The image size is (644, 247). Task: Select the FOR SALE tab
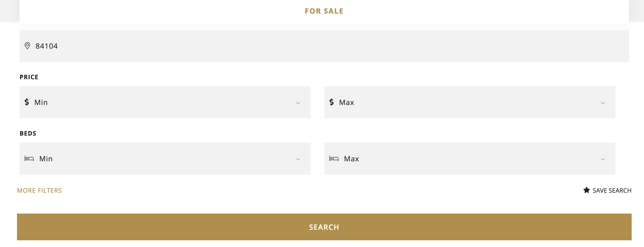324,11
